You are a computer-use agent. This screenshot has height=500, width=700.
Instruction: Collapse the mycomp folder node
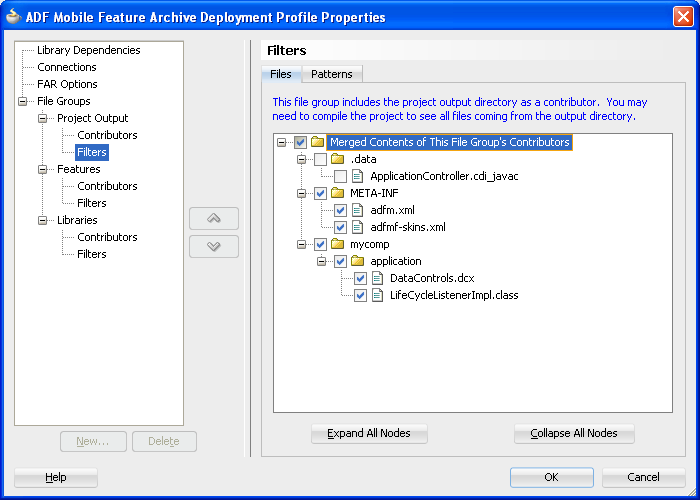301,245
